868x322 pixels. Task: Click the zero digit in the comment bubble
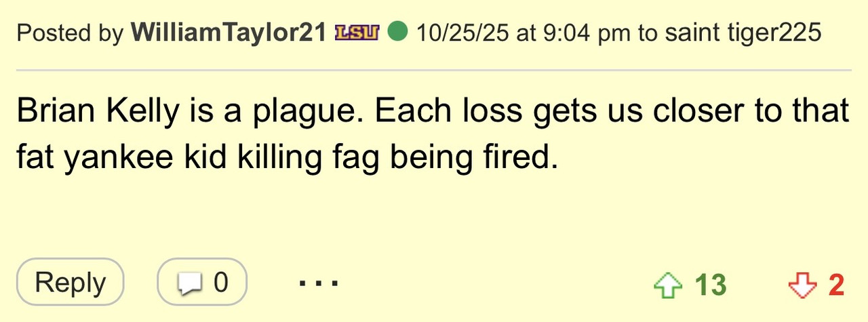pyautogui.click(x=221, y=282)
